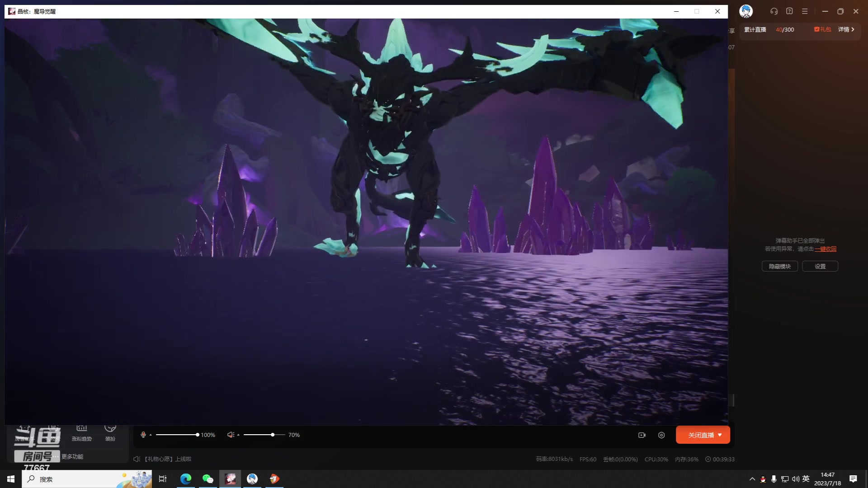Click the microphone tray icon
This screenshot has height=488, width=868.
pos(774,479)
